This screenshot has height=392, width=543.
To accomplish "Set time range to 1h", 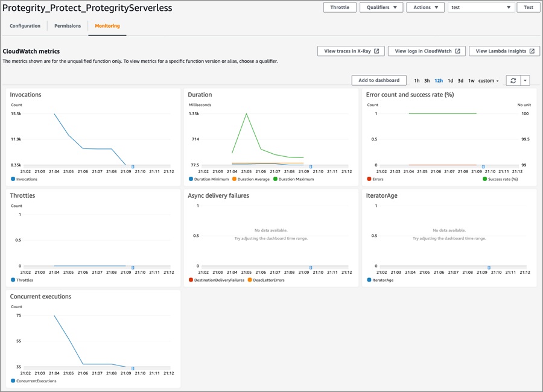I will (x=417, y=81).
